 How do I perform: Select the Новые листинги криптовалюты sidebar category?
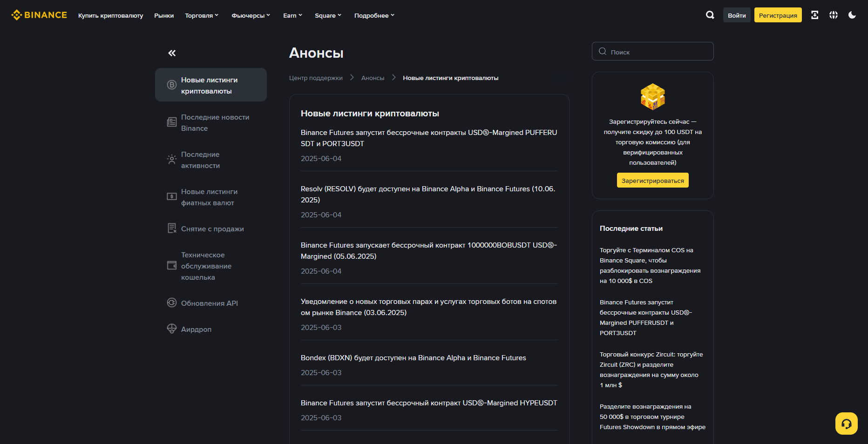211,85
